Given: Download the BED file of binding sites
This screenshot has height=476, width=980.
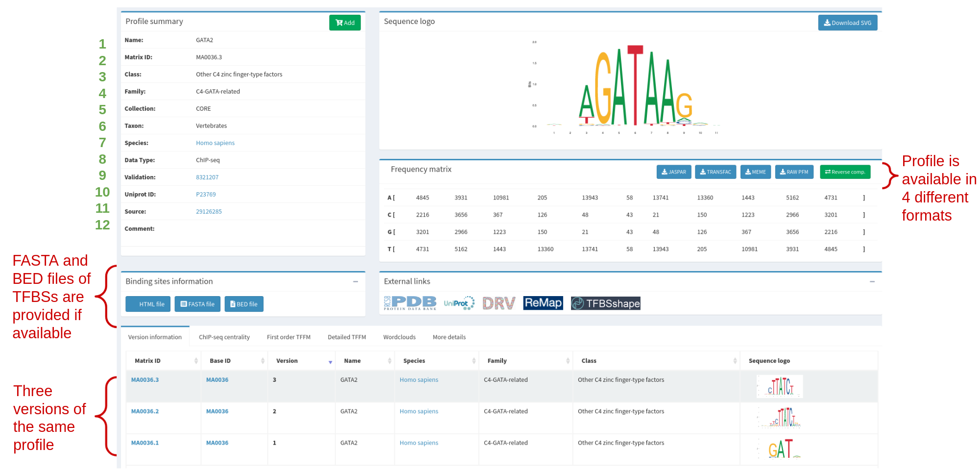Looking at the screenshot, I should (x=244, y=304).
